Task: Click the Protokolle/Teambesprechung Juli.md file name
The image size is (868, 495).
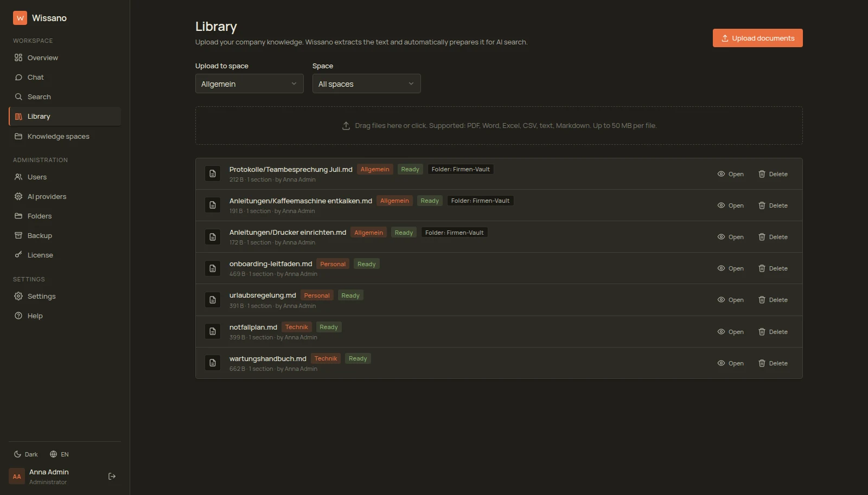Action: [291, 169]
